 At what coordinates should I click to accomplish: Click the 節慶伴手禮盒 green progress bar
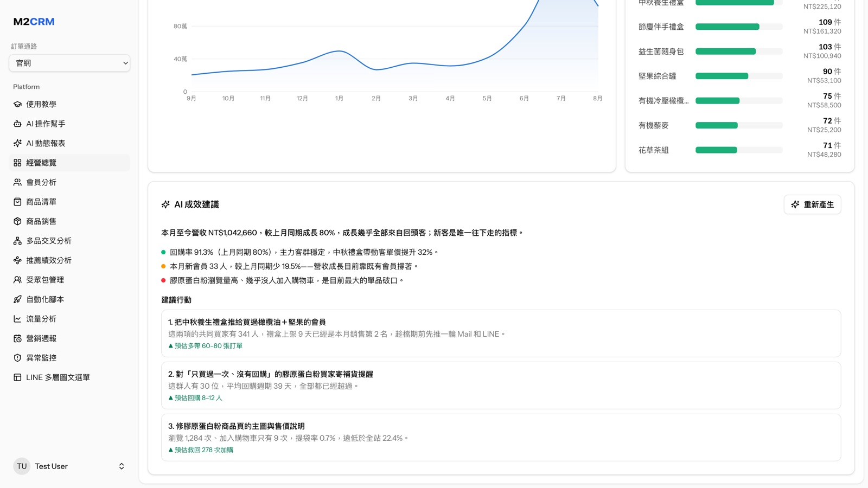point(727,27)
